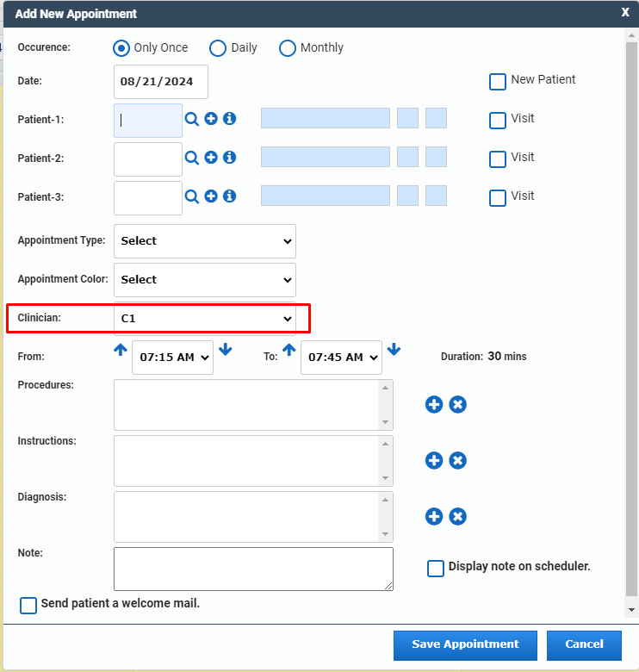Enable Send patient a welcome mail
The image size is (639, 672).
[28, 606]
